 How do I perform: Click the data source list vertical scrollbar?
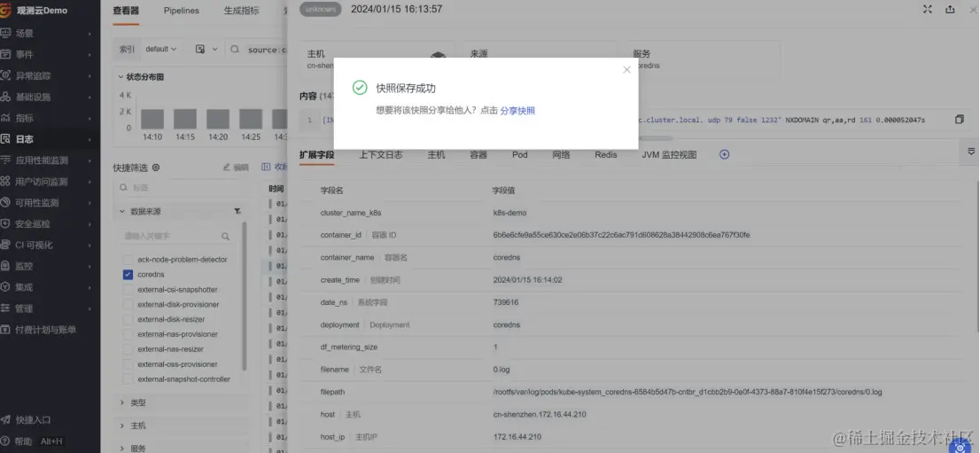click(x=244, y=296)
